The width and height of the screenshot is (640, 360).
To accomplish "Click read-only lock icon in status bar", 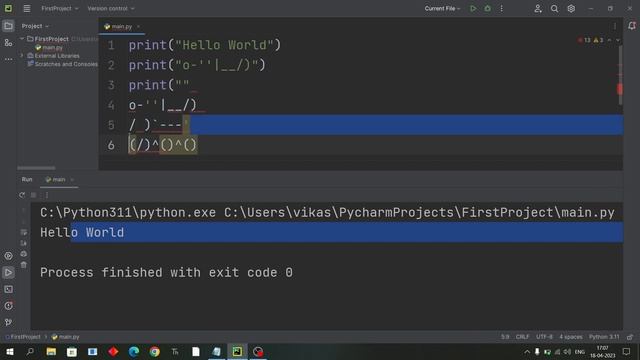I will click(630, 337).
